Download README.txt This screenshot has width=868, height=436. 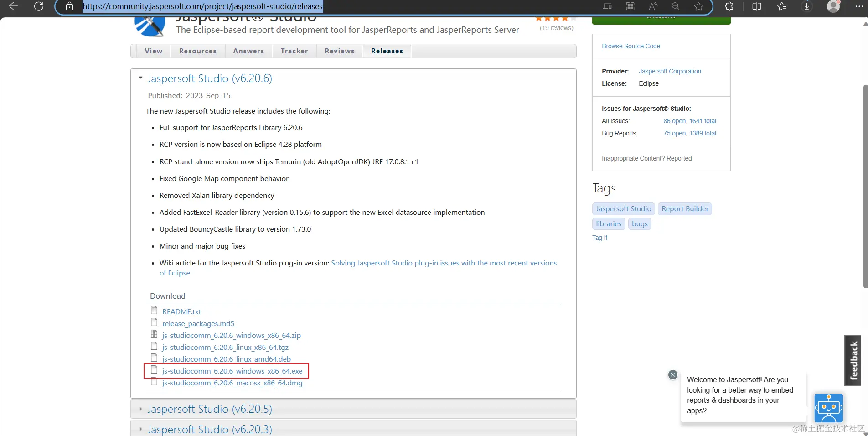click(x=181, y=311)
